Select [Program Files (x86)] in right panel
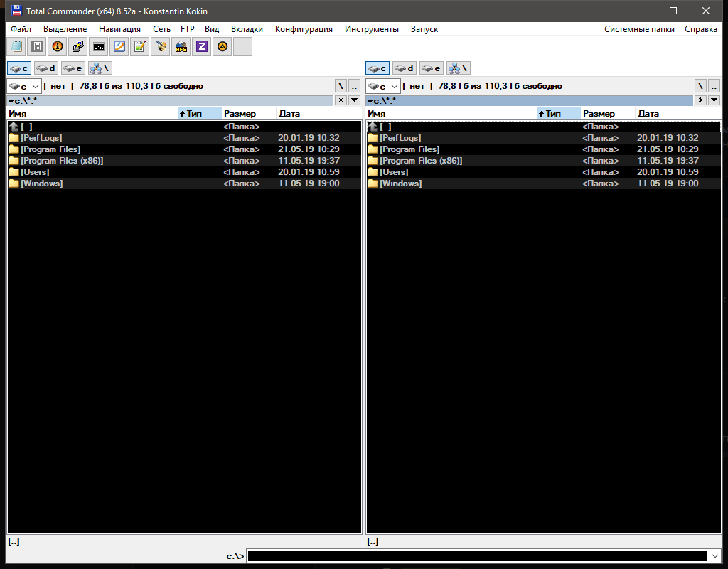The image size is (728, 569). (x=544, y=161)
